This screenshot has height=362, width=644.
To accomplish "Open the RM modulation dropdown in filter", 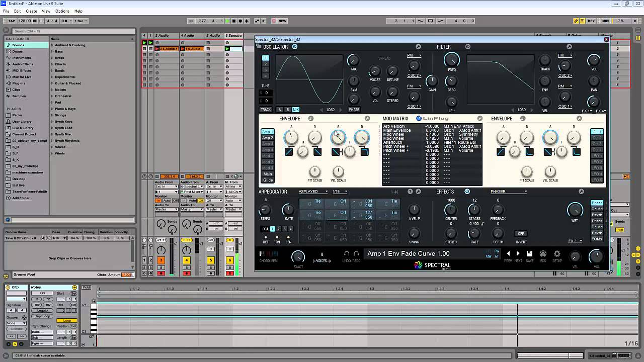I will coord(565,86).
